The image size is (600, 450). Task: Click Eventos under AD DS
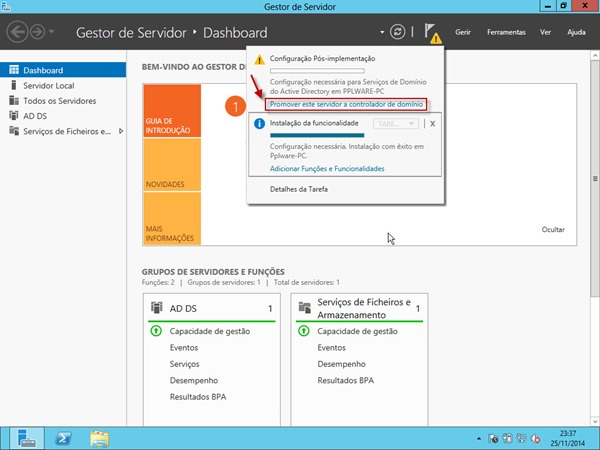coord(184,347)
